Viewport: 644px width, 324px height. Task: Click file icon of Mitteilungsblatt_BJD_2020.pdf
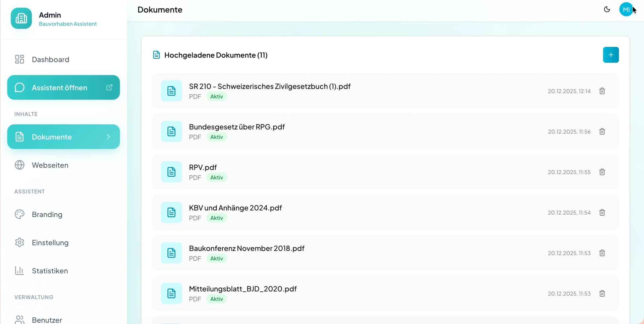click(x=171, y=293)
